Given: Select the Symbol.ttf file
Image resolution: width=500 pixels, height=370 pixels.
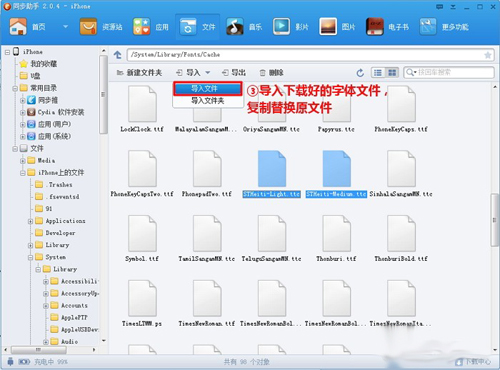Looking at the screenshot, I should click(x=142, y=238).
